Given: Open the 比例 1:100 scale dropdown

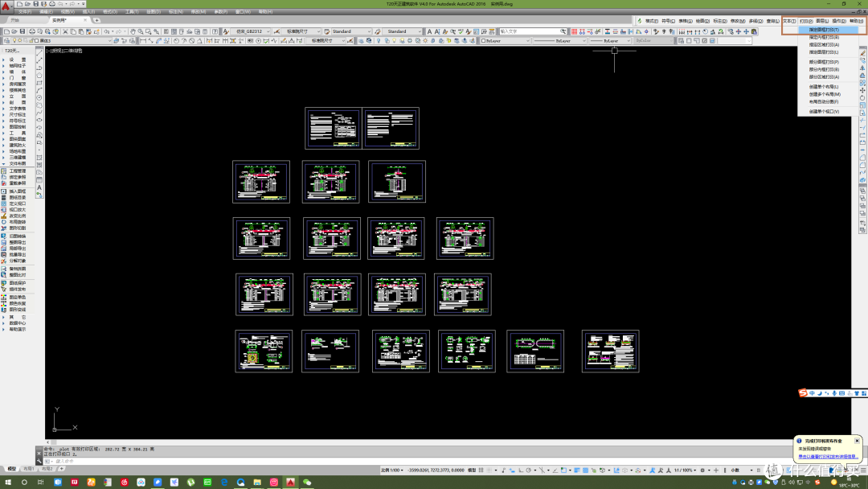Looking at the screenshot, I should [391, 471].
